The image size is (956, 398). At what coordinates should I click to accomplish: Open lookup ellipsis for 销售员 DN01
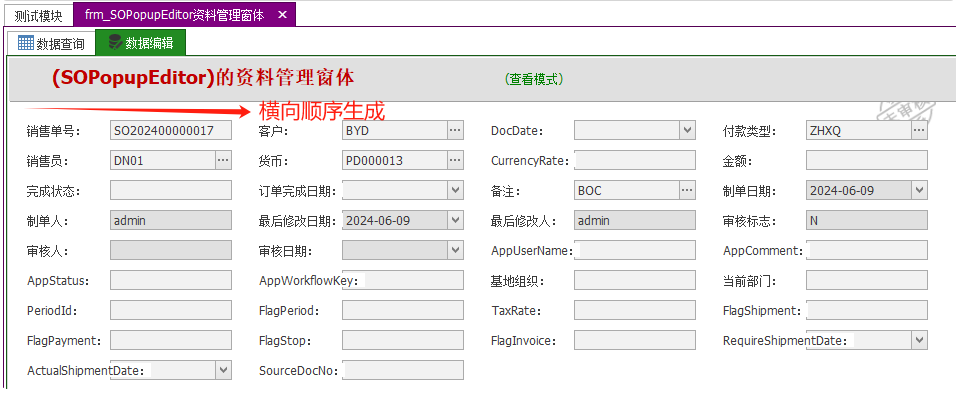[x=223, y=160]
